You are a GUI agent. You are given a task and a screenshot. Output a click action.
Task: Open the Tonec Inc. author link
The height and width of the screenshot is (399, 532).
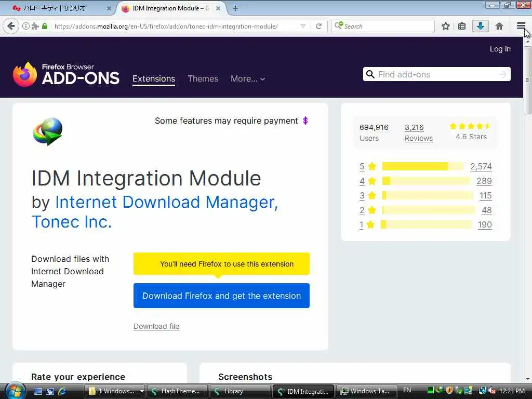pos(72,222)
